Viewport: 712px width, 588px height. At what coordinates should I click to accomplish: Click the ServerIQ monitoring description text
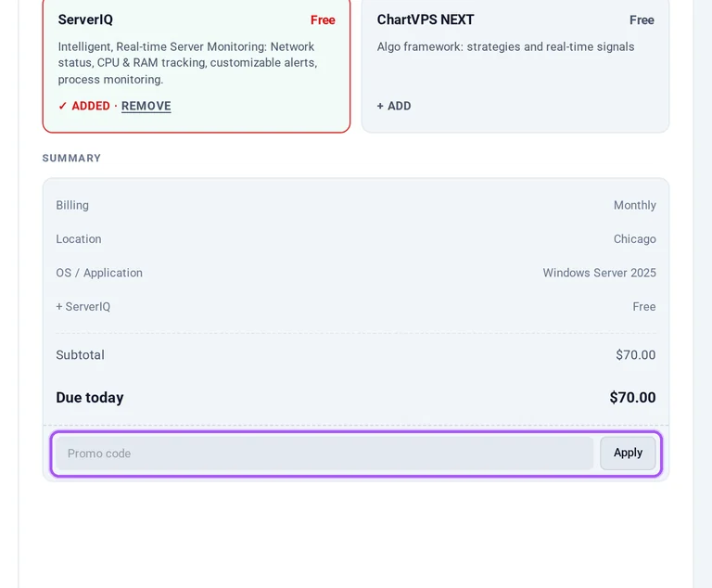point(187,63)
